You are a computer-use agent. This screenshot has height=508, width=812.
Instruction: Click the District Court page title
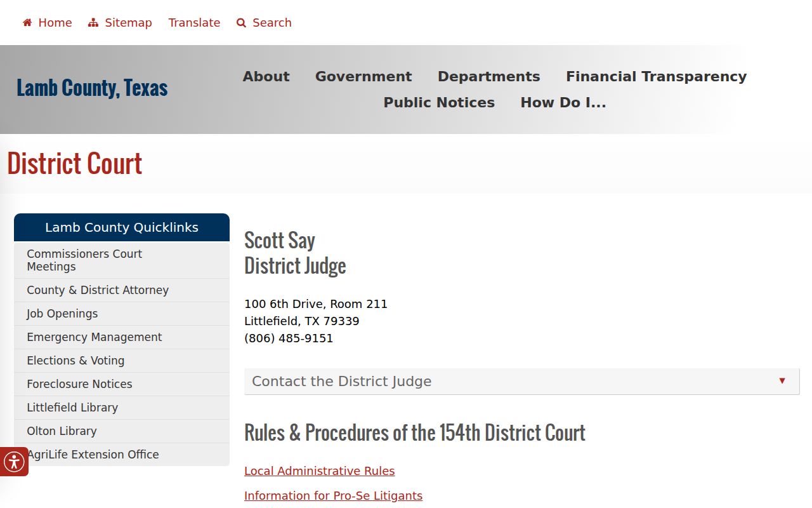[75, 164]
